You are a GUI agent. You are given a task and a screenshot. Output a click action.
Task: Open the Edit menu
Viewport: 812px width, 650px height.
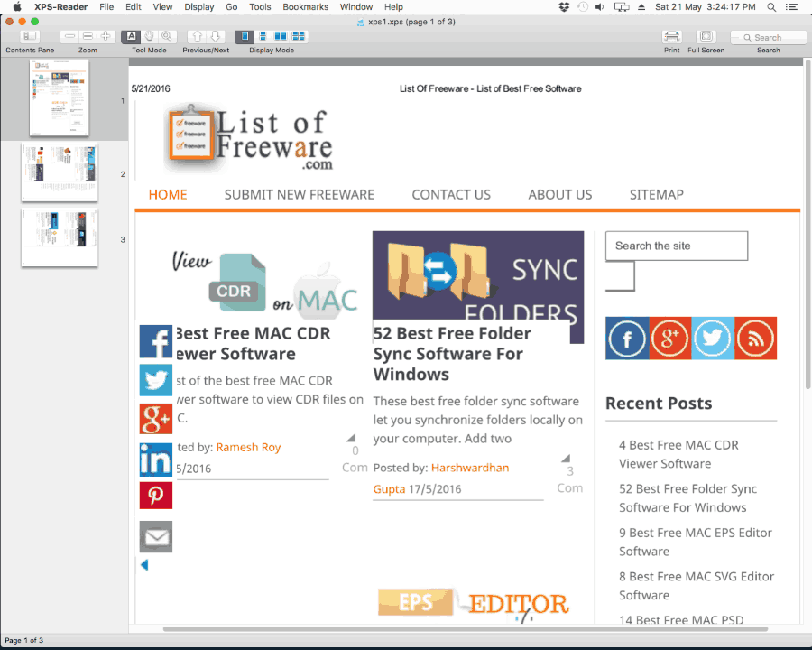pos(134,6)
